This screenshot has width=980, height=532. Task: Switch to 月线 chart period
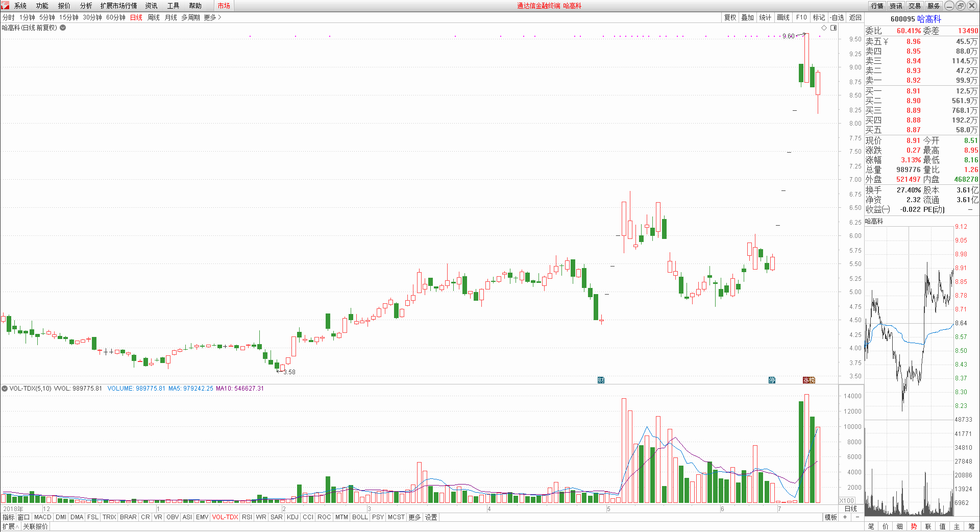coord(171,17)
